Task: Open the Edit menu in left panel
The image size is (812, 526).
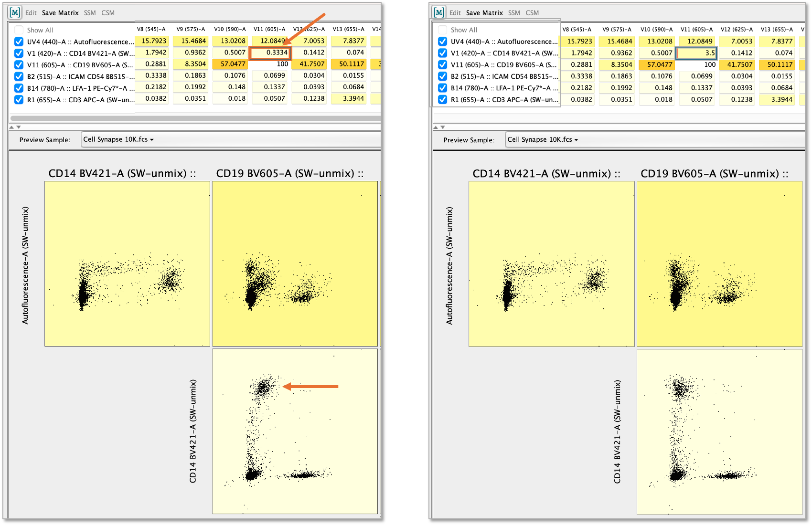Action: point(31,13)
